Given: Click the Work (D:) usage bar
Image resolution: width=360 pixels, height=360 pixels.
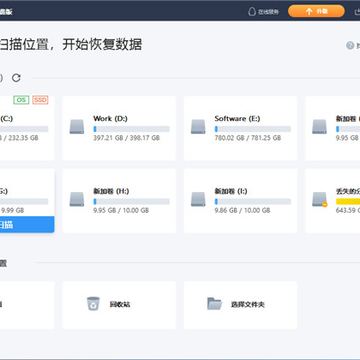Looking at the screenshot, I should coord(131,129).
